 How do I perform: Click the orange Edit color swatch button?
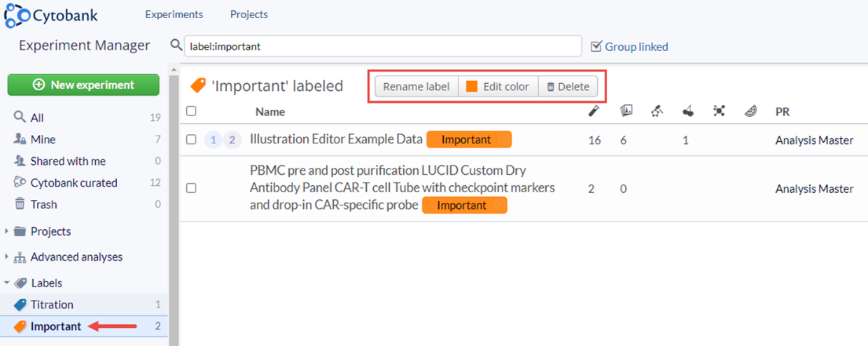(498, 87)
